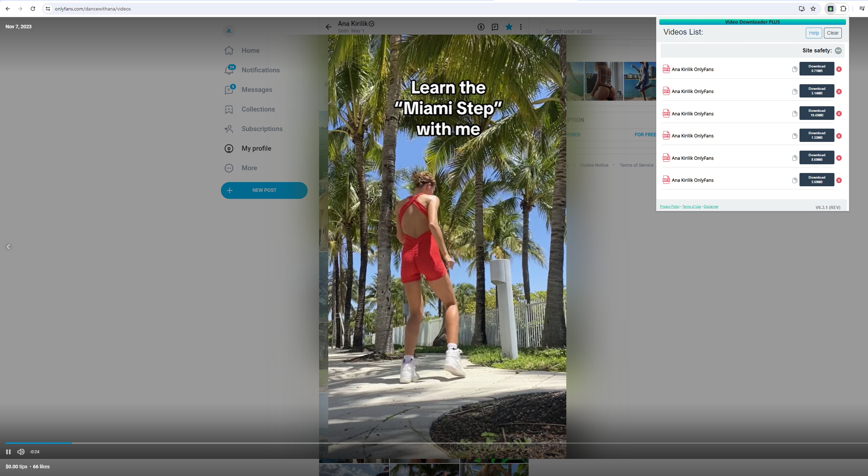
Task: Bookmark this page with the star icon
Action: click(x=813, y=9)
